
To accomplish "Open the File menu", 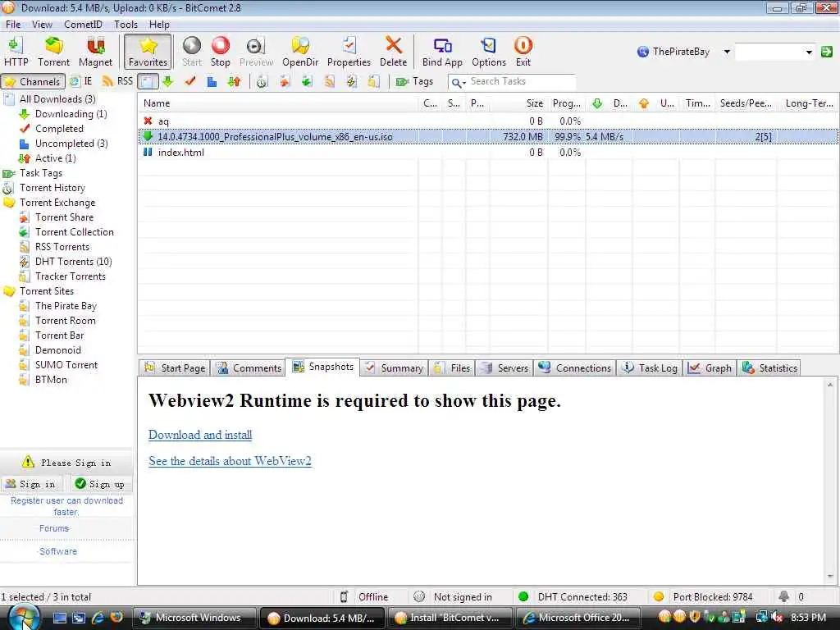I will 13,24.
